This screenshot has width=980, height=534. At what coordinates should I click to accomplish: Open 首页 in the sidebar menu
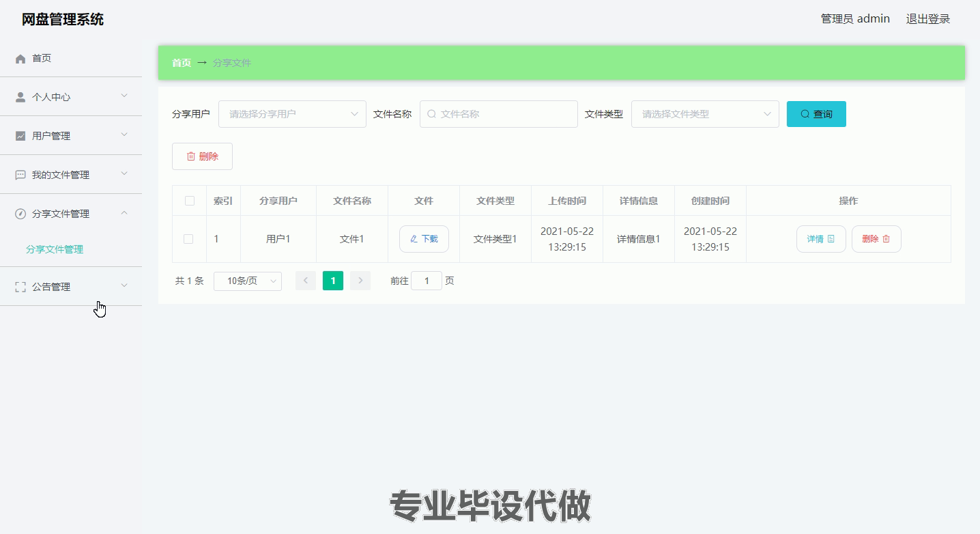coord(71,58)
